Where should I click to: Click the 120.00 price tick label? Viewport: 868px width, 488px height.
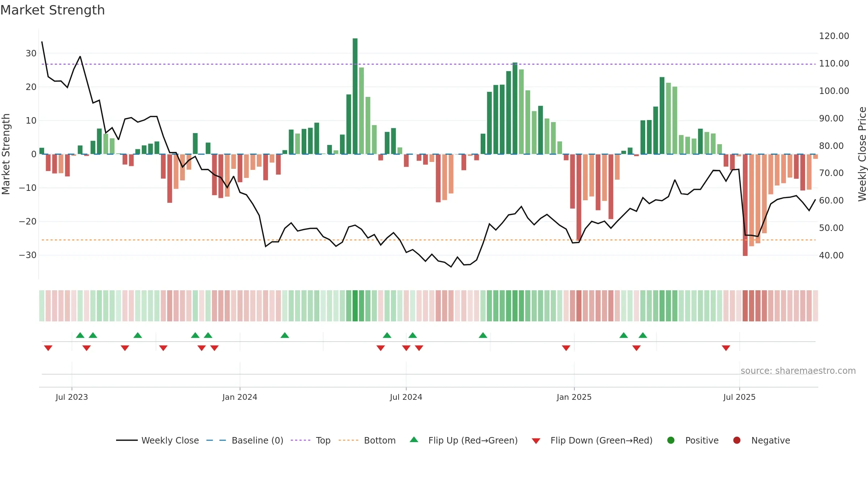(834, 36)
